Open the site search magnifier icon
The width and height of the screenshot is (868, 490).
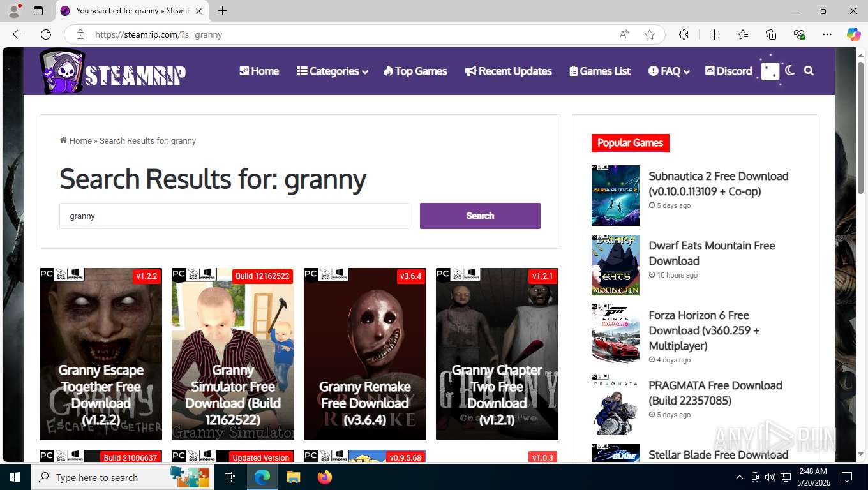809,71
